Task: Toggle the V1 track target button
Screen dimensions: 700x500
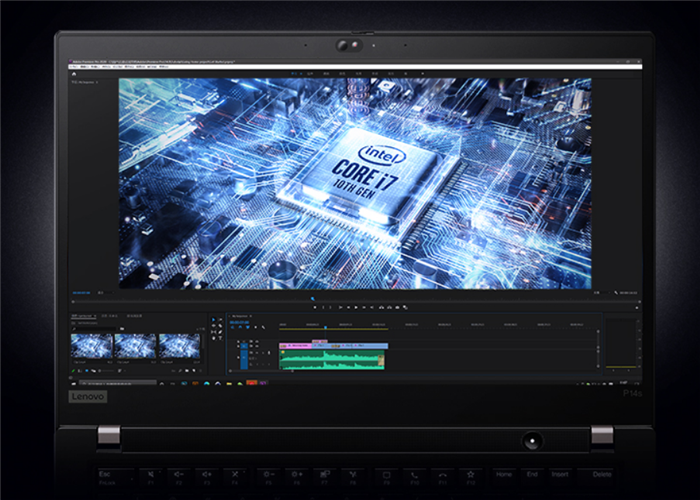Action: tap(244, 346)
